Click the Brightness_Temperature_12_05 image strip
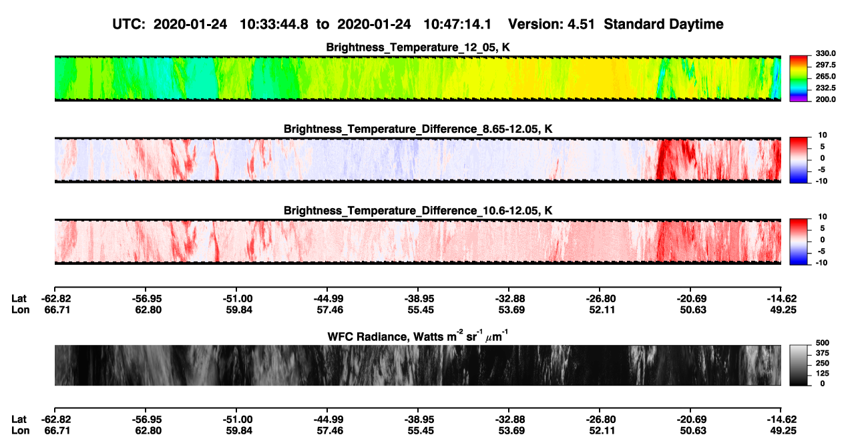868x445 pixels. (x=417, y=78)
